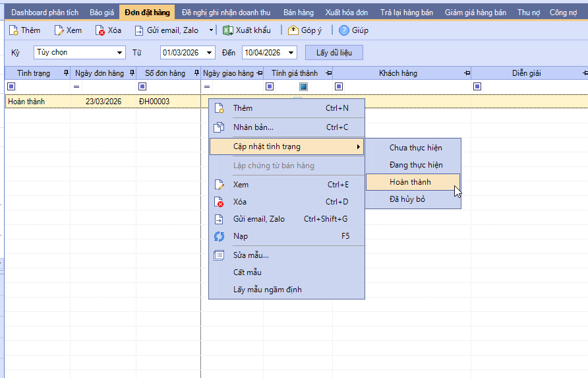Expand the Gửi email, Zalo dropdown arrow
The image size is (588, 378).
211,30
